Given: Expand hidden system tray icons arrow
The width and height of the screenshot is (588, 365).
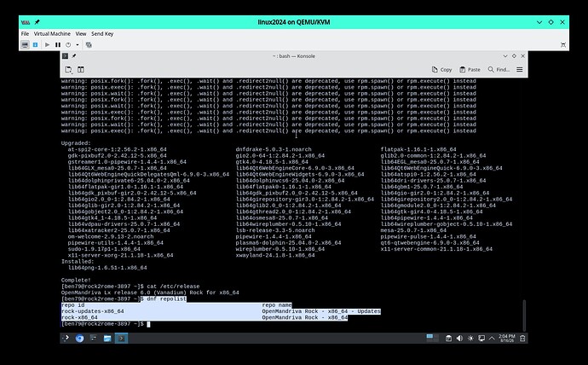Looking at the screenshot, I should (492, 338).
